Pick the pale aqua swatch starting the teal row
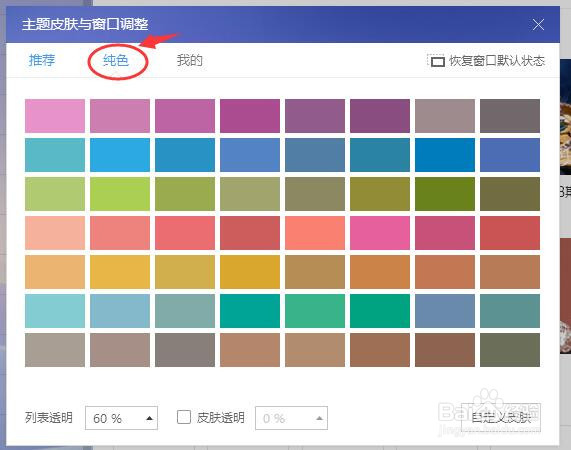Screen dimensions: 571x450 click(55, 311)
